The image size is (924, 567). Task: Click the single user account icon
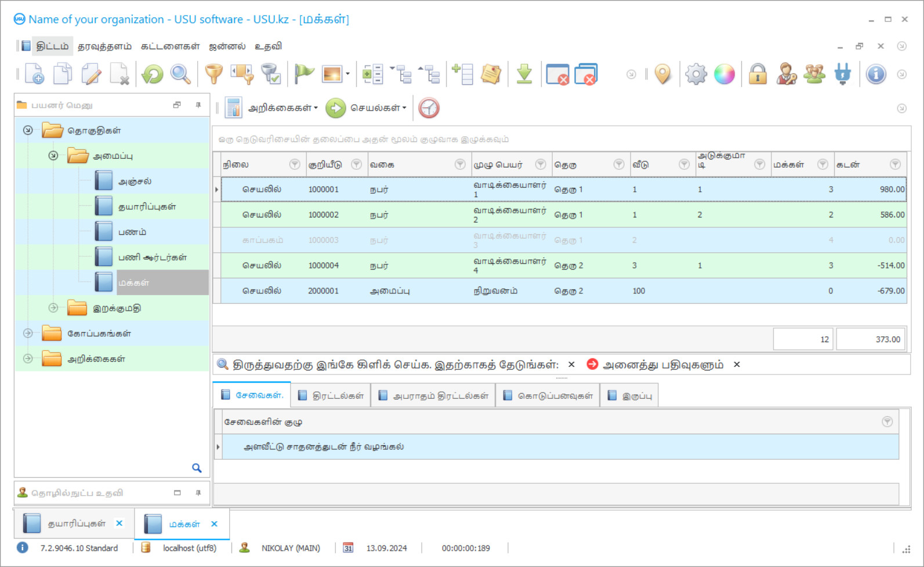point(787,74)
